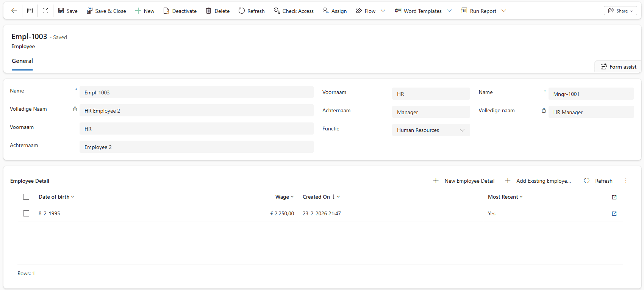The width and height of the screenshot is (644, 290).
Task: Open the record set view icon
Action: coord(30,11)
